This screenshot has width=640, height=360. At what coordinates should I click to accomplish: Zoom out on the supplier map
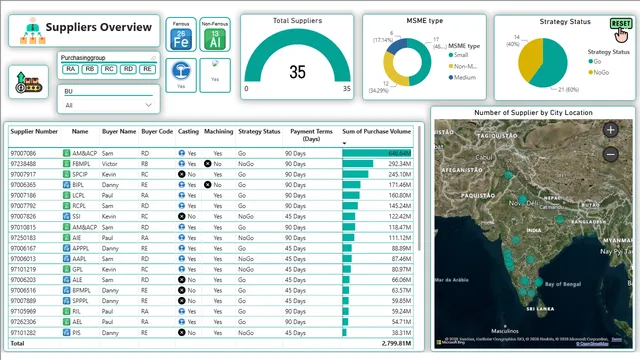point(611,154)
